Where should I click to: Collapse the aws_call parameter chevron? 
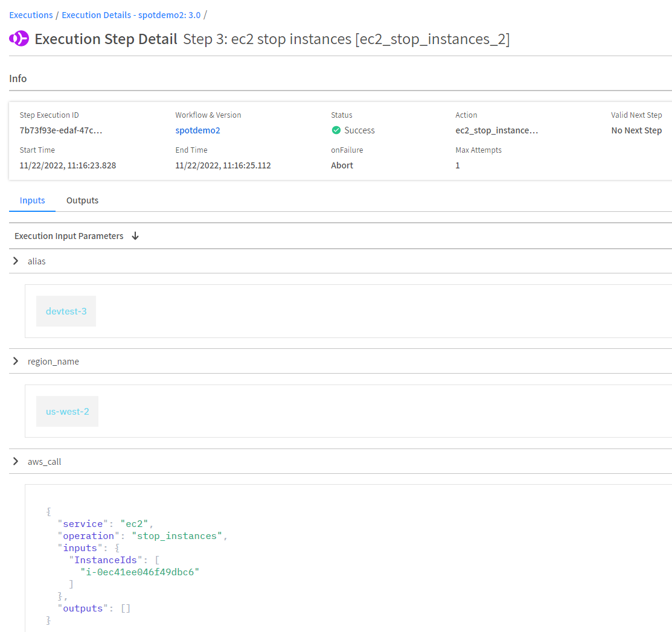point(16,462)
